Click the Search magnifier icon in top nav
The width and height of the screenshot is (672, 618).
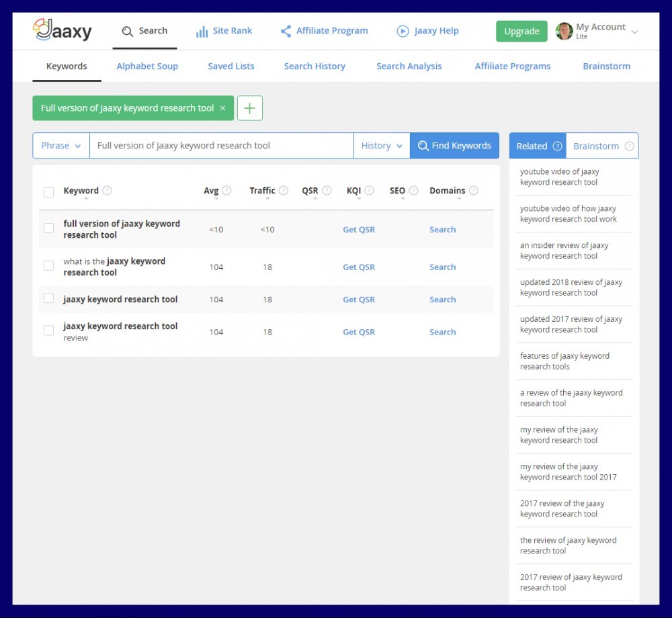pyautogui.click(x=127, y=32)
